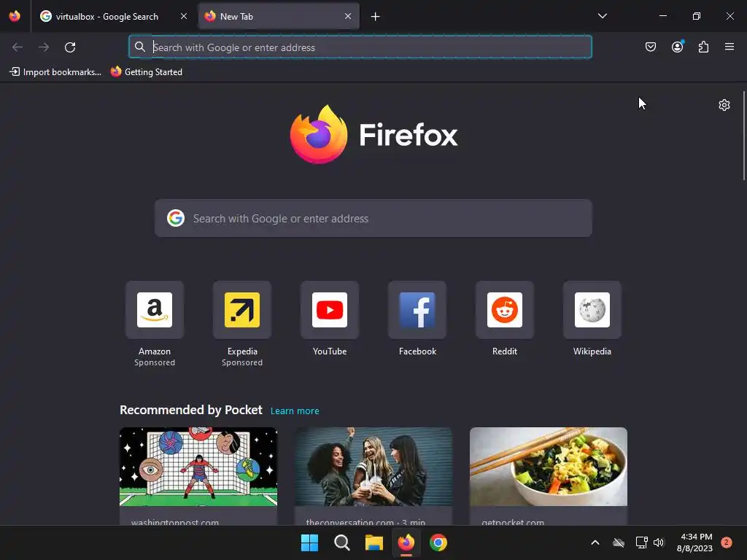Screen dimensions: 747x560
Task: Switch to virtualbox - Google Search tab
Action: 113,17
